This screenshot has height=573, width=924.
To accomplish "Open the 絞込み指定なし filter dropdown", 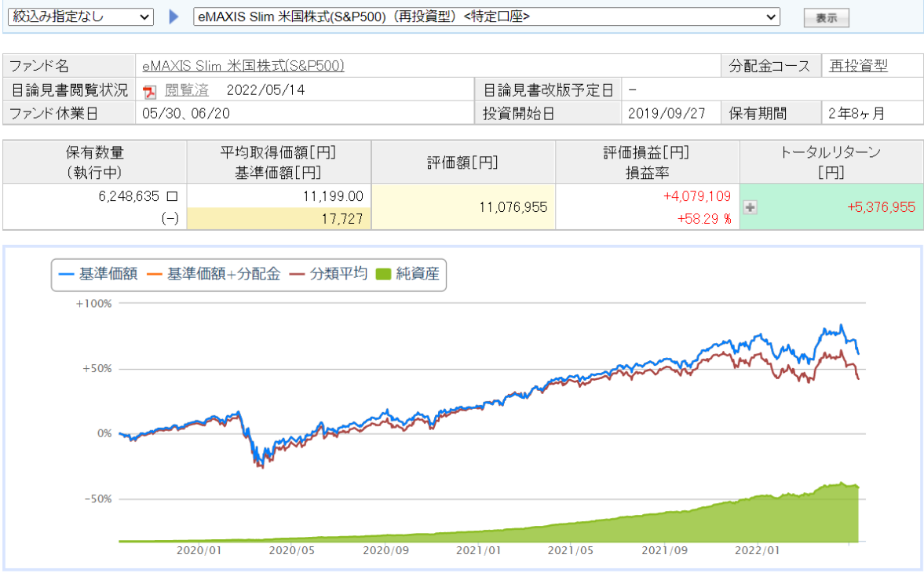I will point(81,16).
